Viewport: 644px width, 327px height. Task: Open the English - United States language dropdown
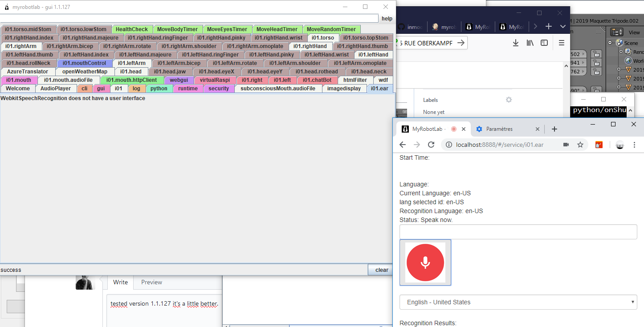pos(518,302)
